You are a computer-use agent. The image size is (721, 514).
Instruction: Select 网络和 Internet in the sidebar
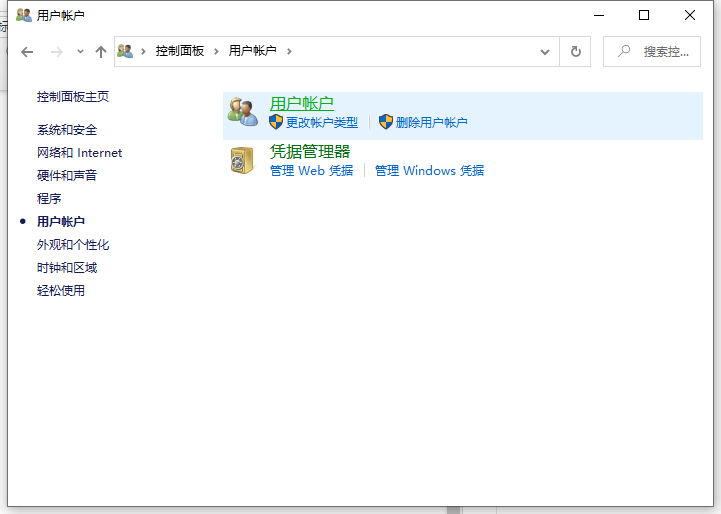[x=79, y=153]
